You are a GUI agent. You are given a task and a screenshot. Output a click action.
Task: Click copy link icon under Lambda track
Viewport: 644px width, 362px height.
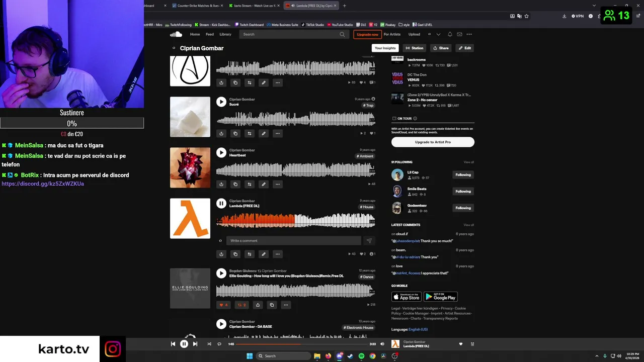(x=235, y=254)
